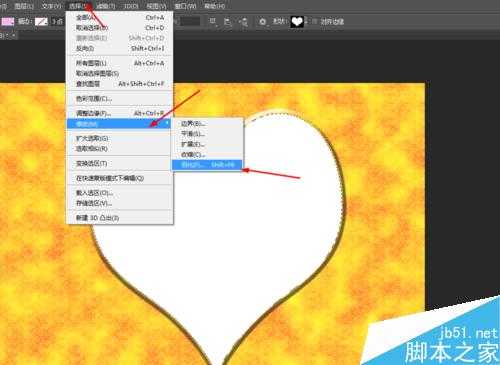Open the path arrangement icon in options bar
This screenshot has height=365, width=500.
coord(244,22)
